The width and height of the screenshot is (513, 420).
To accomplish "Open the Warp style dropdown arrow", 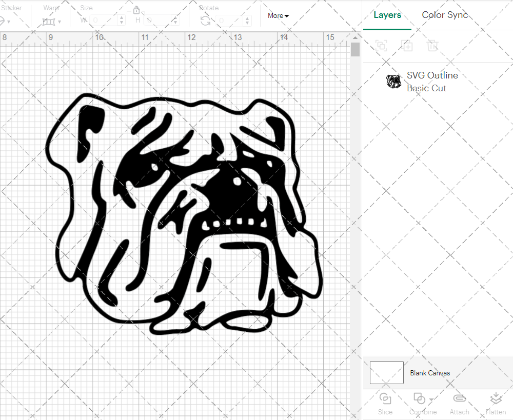I will pos(60,21).
